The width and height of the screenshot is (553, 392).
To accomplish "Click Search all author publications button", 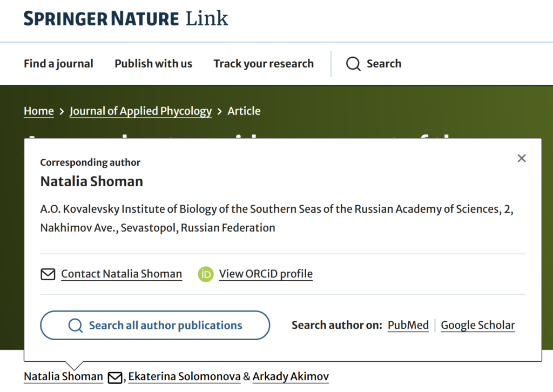I will (155, 326).
